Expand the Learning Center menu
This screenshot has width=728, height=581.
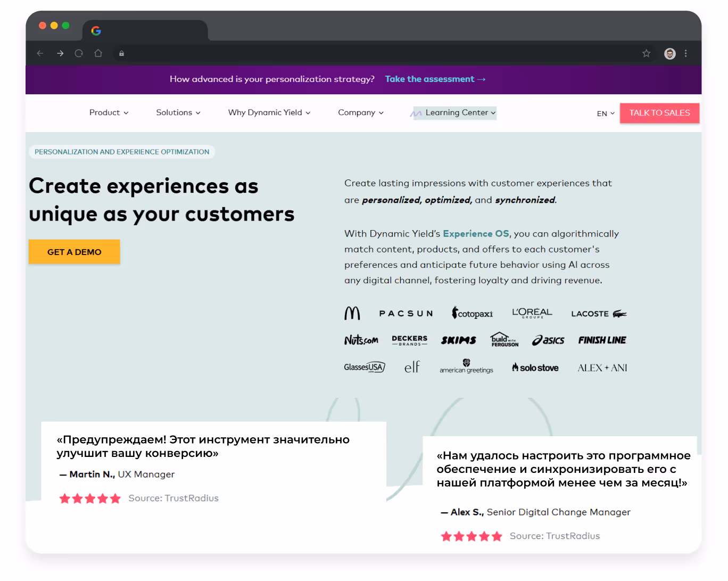coord(455,112)
